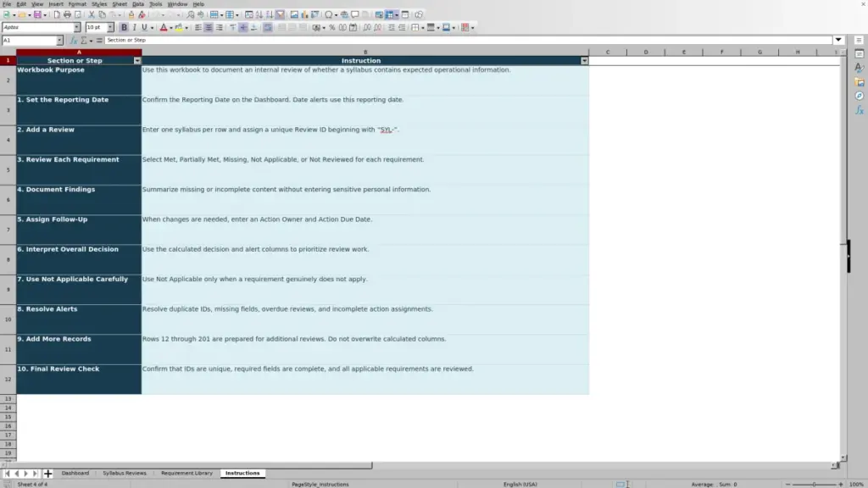Open the Font Size dropdown arrow

[x=110, y=27]
